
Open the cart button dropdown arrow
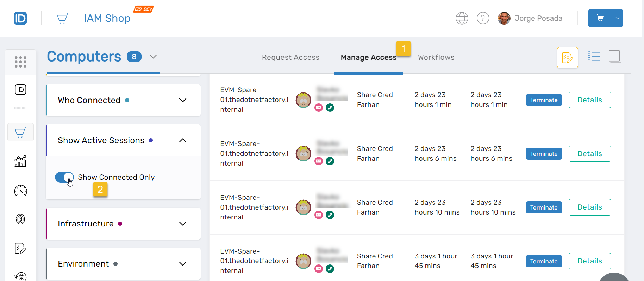click(618, 18)
